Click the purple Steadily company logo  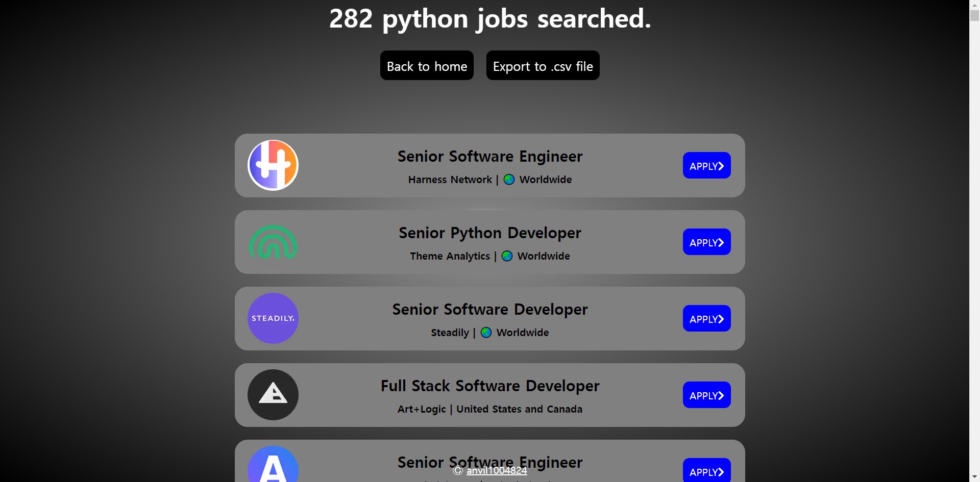[x=273, y=318]
